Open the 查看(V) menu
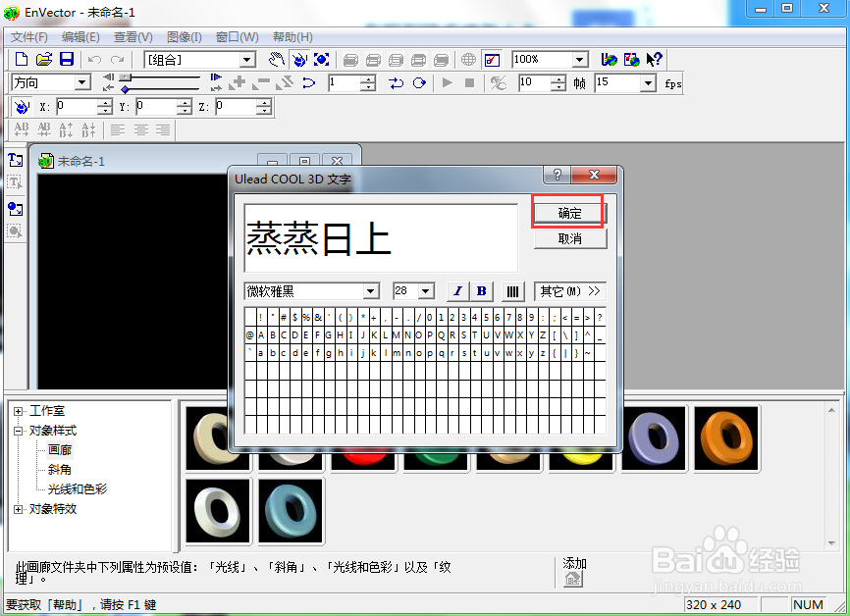The image size is (850, 616). (x=133, y=37)
